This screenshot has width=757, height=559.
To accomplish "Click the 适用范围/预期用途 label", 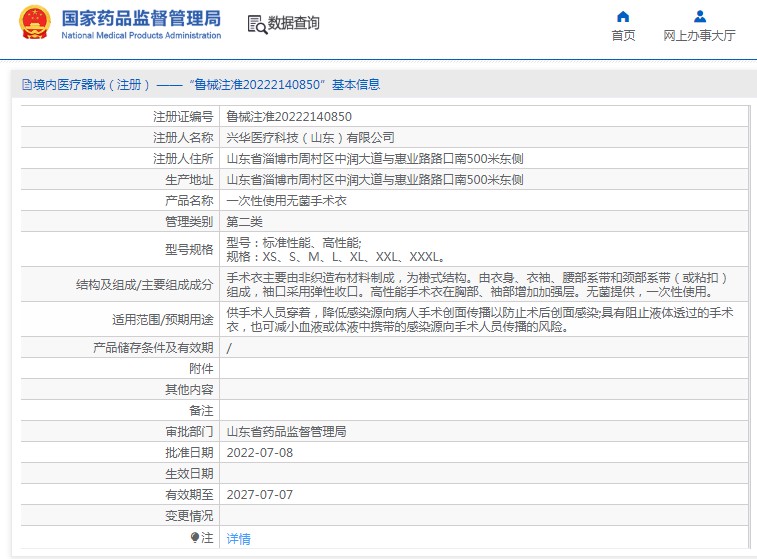I will click(x=163, y=320).
